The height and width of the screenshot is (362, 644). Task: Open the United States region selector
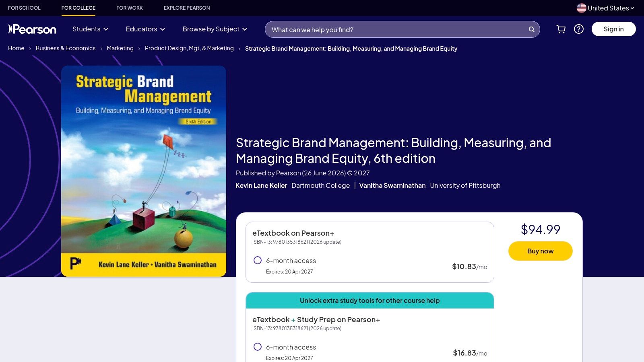[605, 8]
